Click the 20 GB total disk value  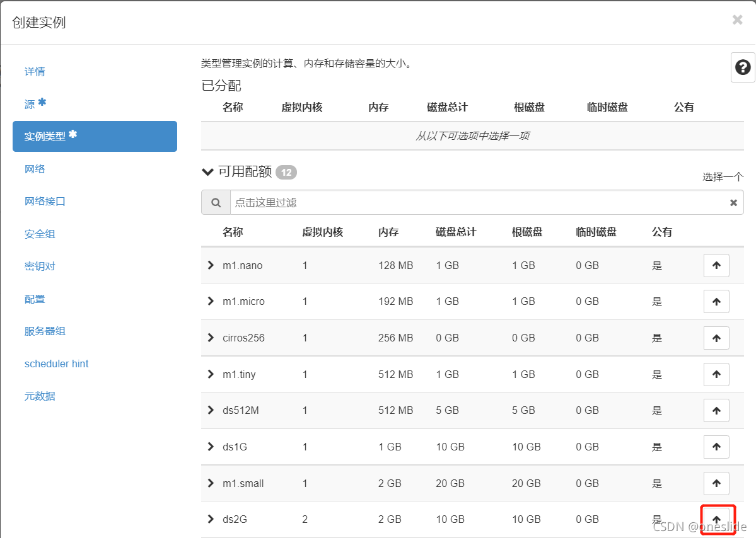click(450, 483)
